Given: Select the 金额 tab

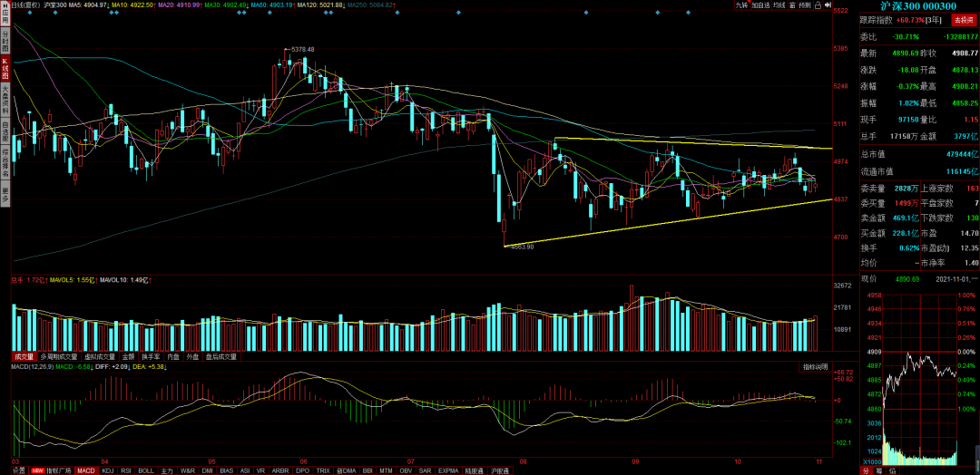Looking at the screenshot, I should coord(128,357).
